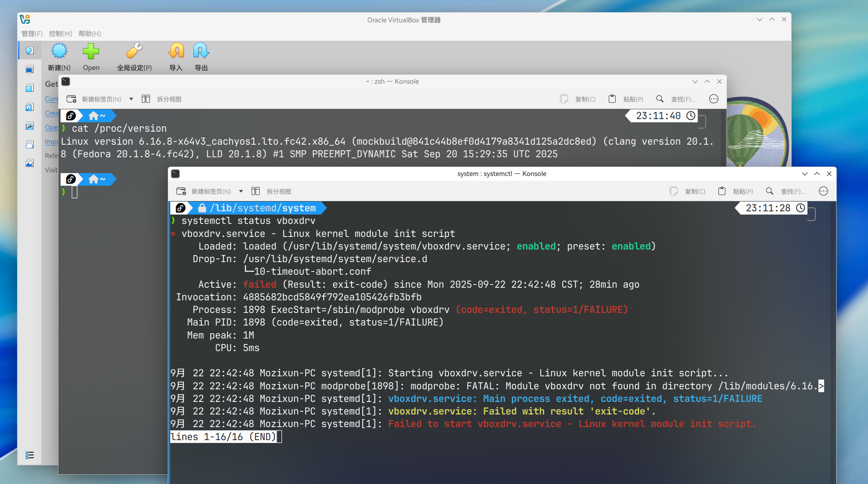
Task: Click the green Open plus icon in VirtualBox
Action: point(91,51)
